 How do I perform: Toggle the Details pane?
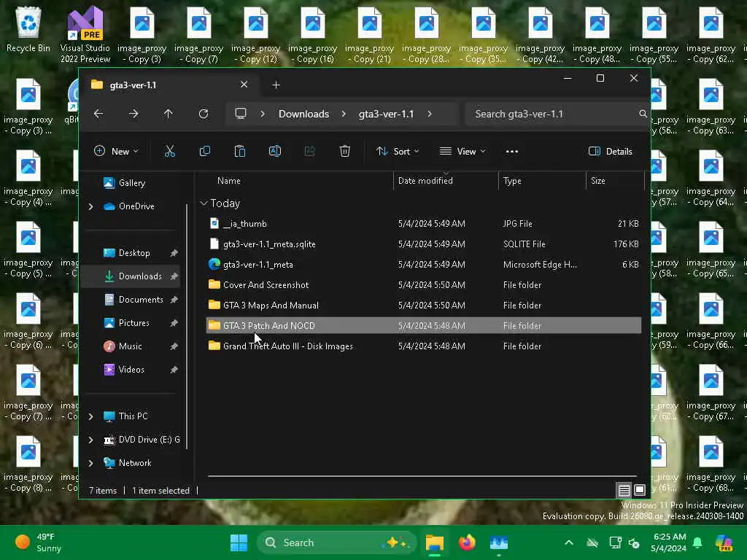pyautogui.click(x=611, y=152)
